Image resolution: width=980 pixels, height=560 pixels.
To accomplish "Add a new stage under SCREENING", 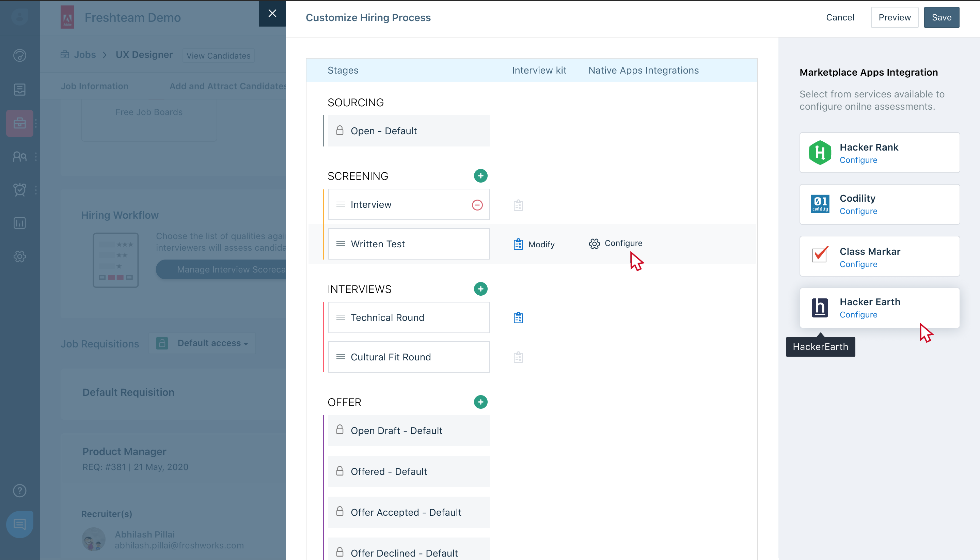I will point(480,176).
